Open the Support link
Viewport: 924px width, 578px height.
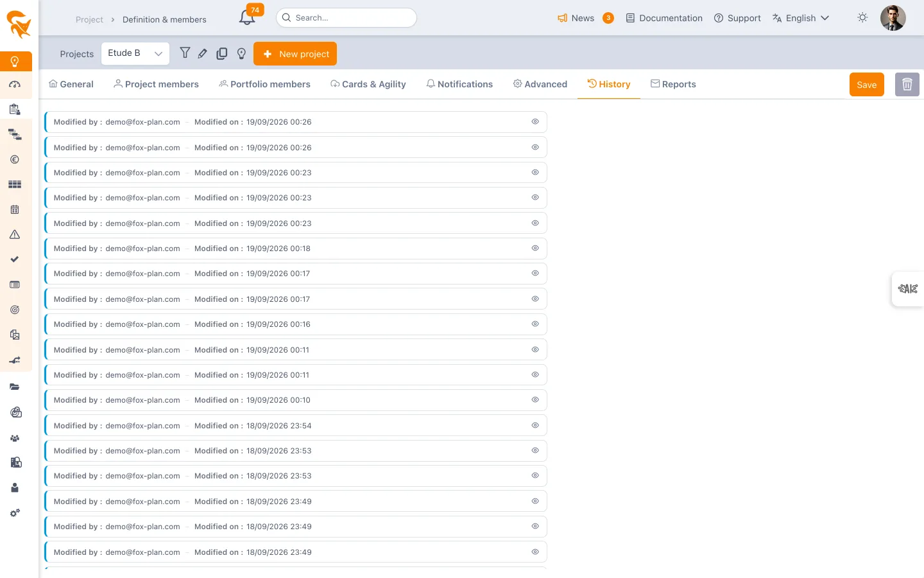737,18
